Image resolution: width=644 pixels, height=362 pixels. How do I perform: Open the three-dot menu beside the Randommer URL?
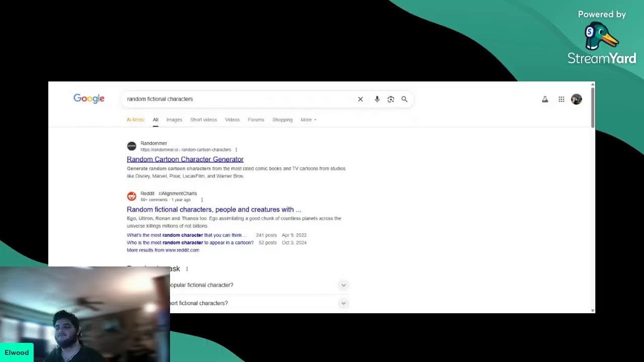236,150
